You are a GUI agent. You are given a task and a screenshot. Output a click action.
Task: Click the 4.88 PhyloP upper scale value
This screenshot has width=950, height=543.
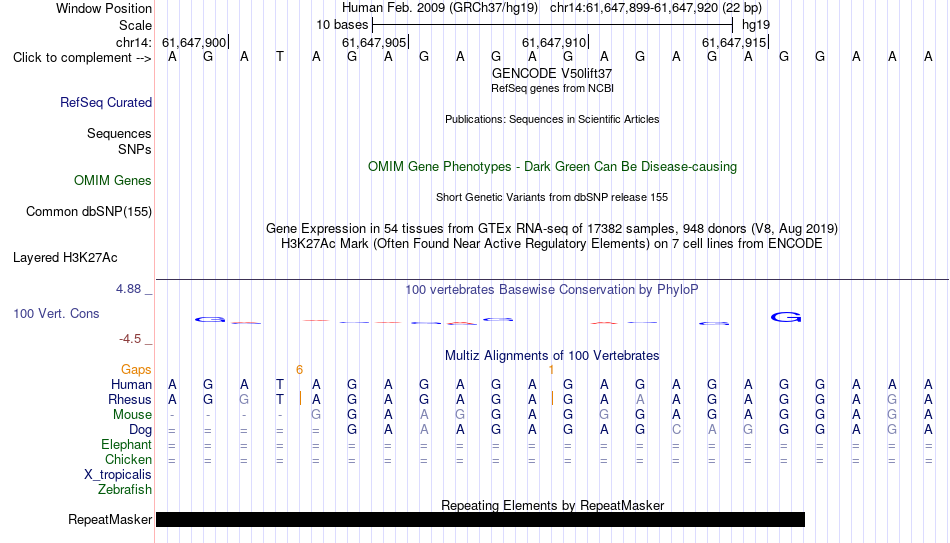[x=128, y=289]
